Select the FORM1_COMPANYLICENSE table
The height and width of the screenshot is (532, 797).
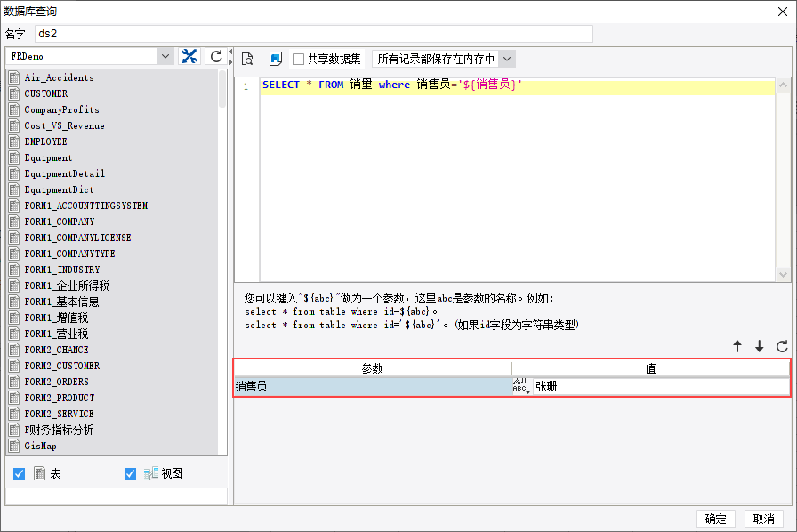(x=77, y=238)
